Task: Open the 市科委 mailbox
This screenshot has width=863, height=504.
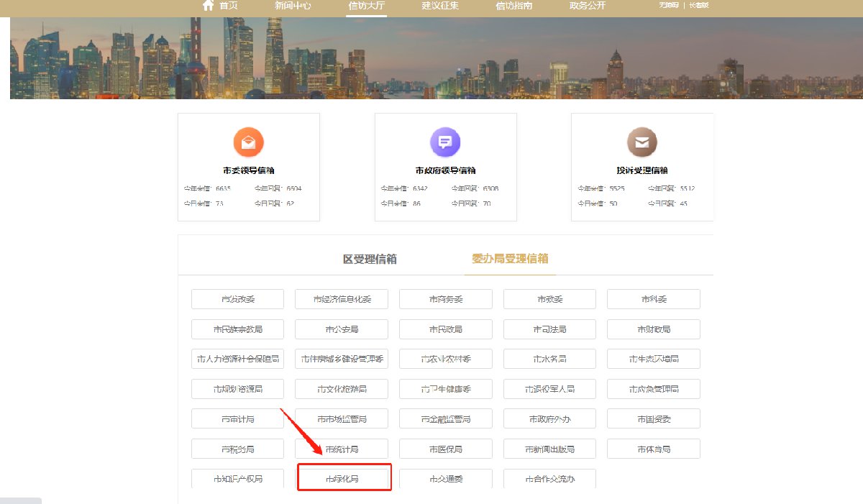Action: [x=654, y=299]
